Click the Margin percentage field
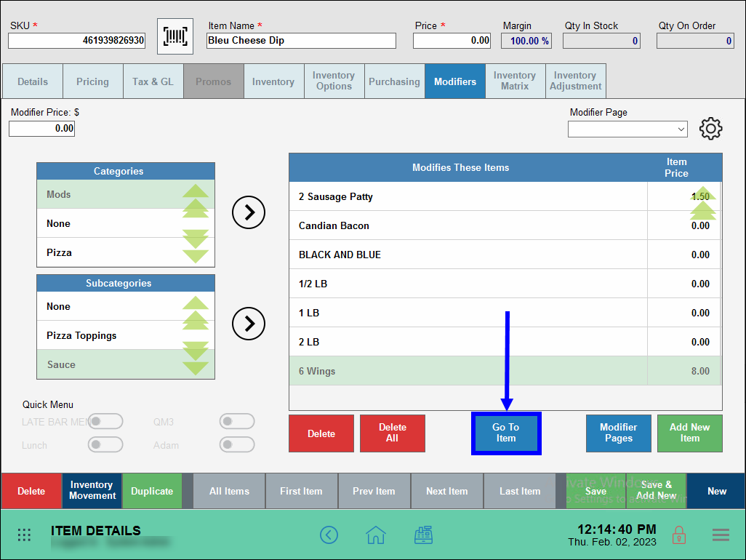Screen dimensions: 746x560 (526, 41)
